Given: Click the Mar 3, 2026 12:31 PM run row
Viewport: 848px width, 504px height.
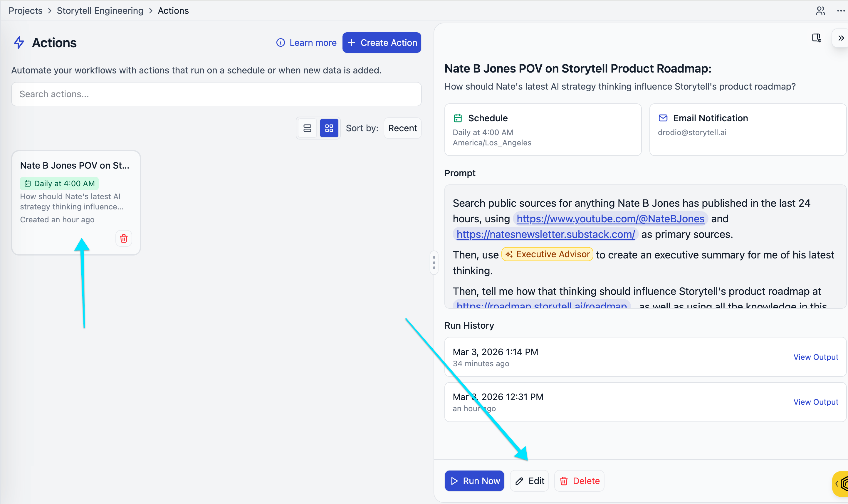Looking at the screenshot, I should [x=645, y=402].
